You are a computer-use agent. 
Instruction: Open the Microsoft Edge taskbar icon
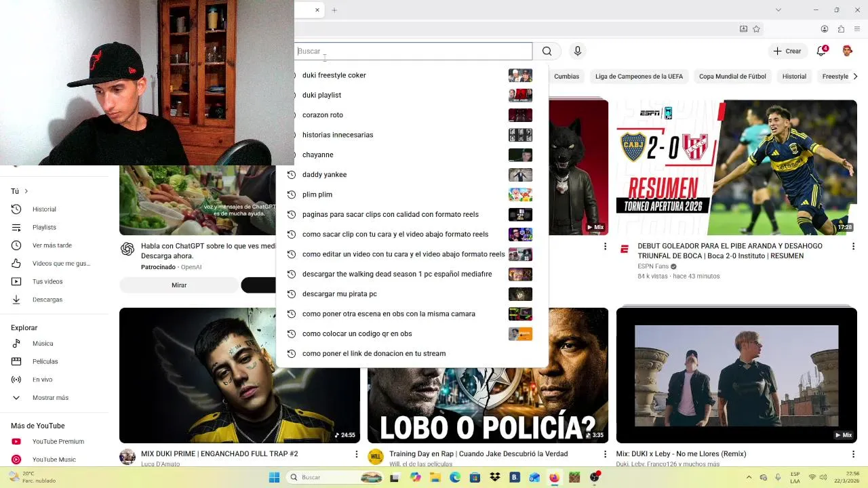455,477
